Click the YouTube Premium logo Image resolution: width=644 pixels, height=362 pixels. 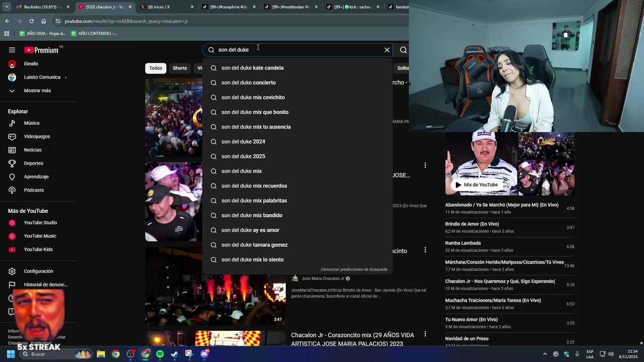[42, 50]
